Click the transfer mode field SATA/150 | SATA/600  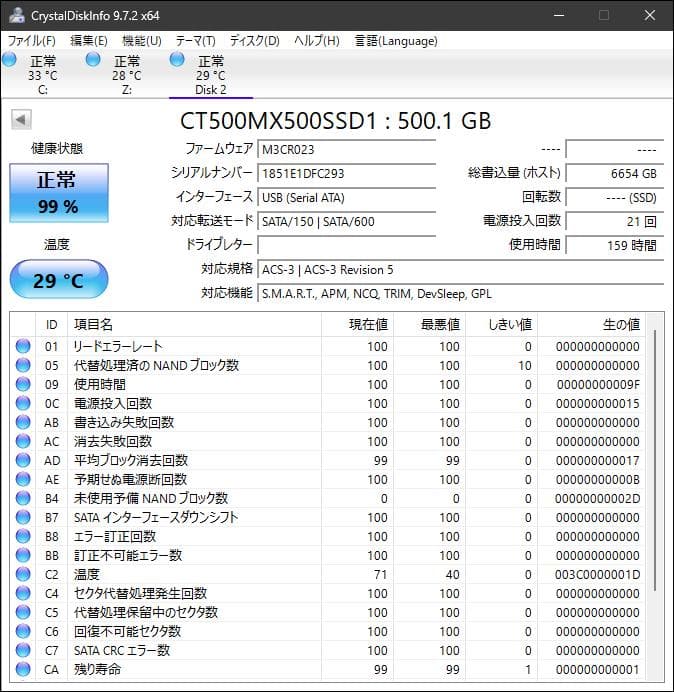coord(347,221)
